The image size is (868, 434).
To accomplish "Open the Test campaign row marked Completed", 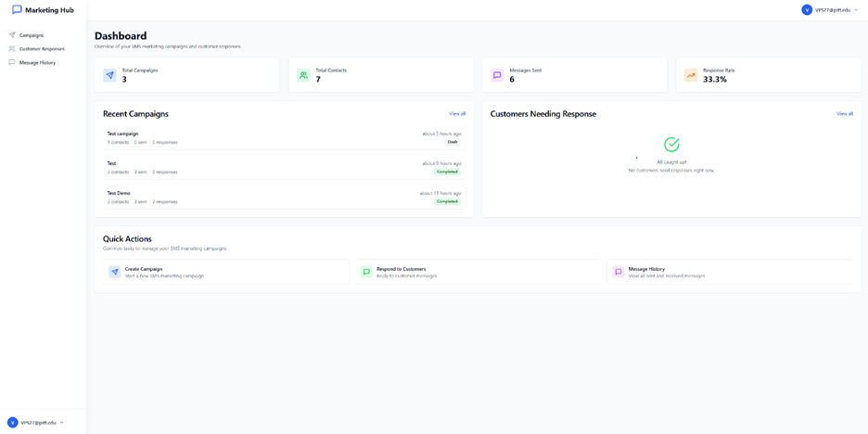I will point(111,163).
